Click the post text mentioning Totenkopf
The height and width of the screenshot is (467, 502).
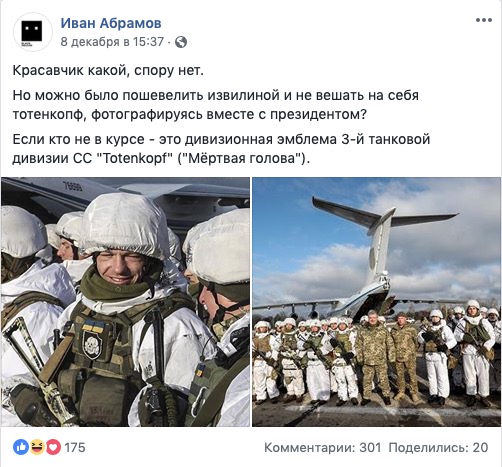221,149
